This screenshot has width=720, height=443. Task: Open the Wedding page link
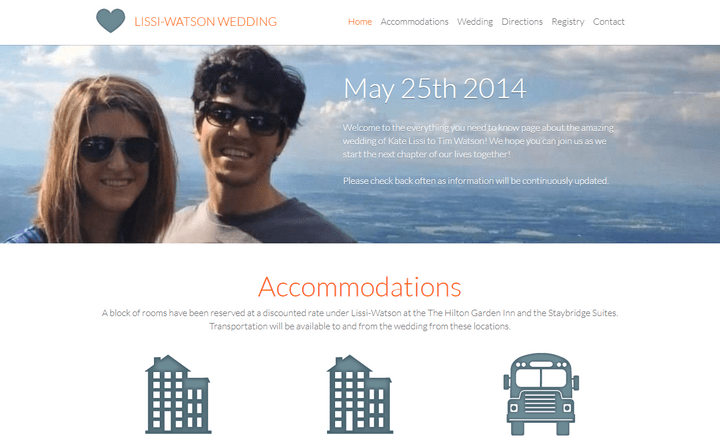tap(475, 22)
